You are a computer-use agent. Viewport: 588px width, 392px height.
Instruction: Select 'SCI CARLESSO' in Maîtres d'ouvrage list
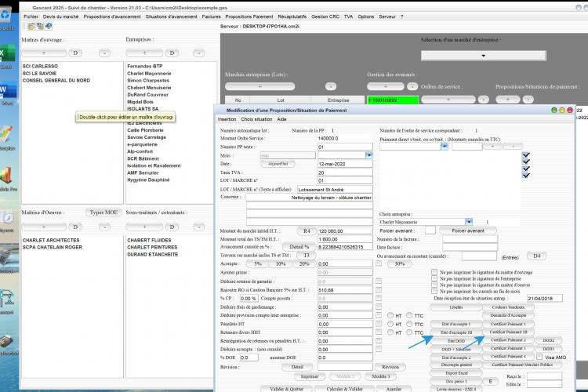(40, 66)
